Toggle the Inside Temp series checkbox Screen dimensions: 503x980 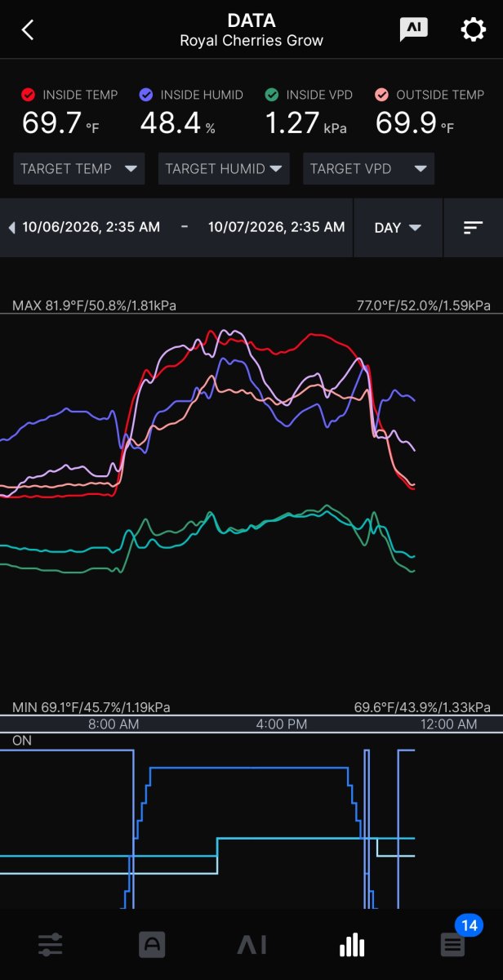click(29, 95)
